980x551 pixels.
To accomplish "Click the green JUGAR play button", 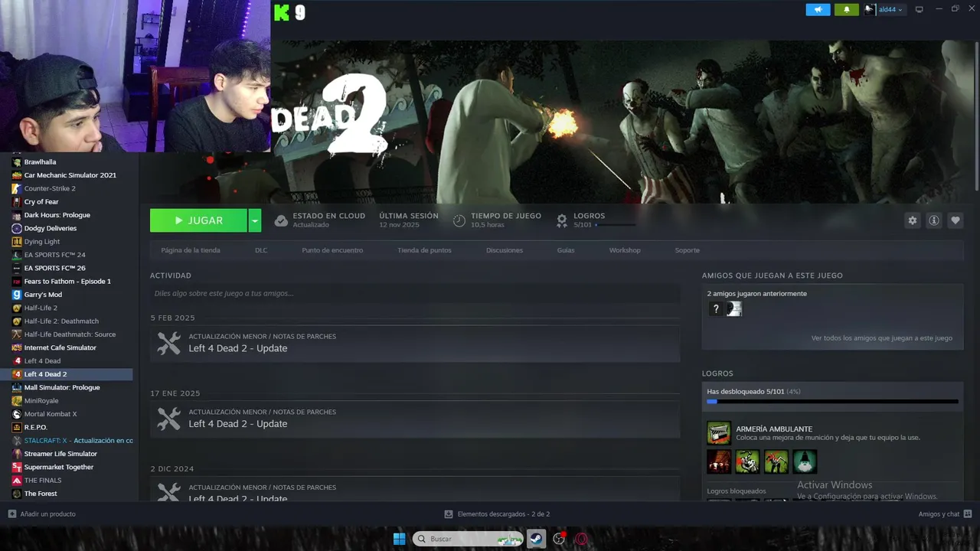I will [198, 220].
